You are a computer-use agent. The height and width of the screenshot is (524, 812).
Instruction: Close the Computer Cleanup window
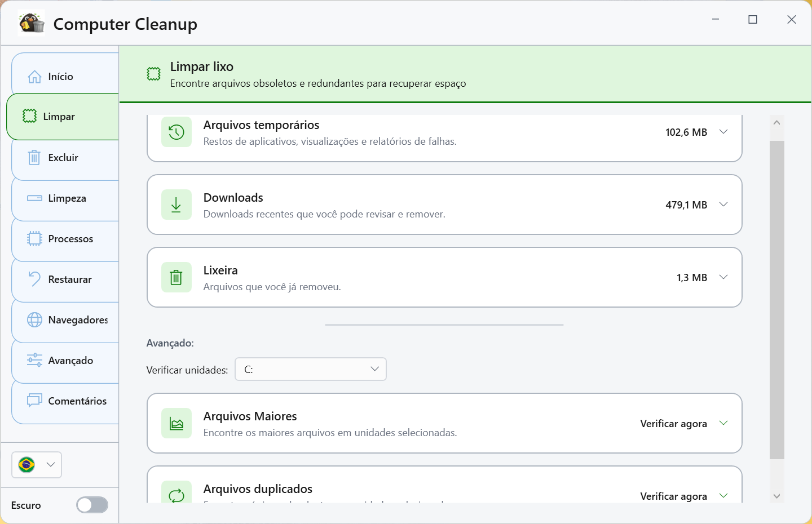coord(792,20)
